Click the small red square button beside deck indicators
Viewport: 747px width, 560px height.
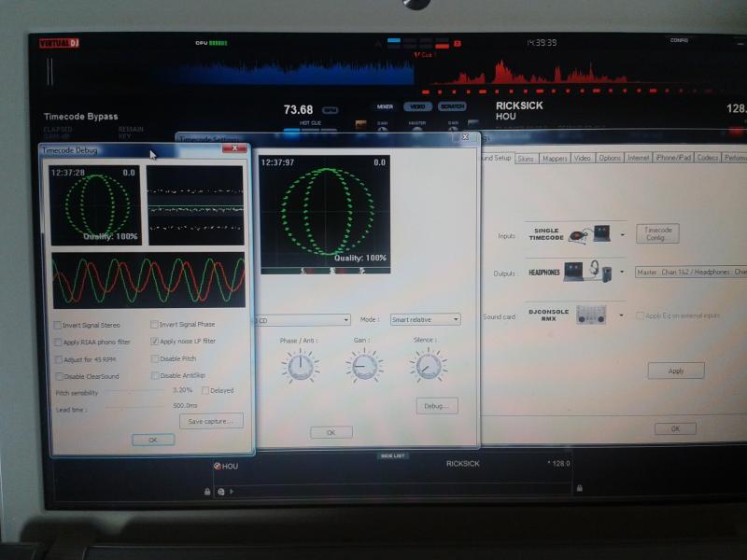coord(458,44)
